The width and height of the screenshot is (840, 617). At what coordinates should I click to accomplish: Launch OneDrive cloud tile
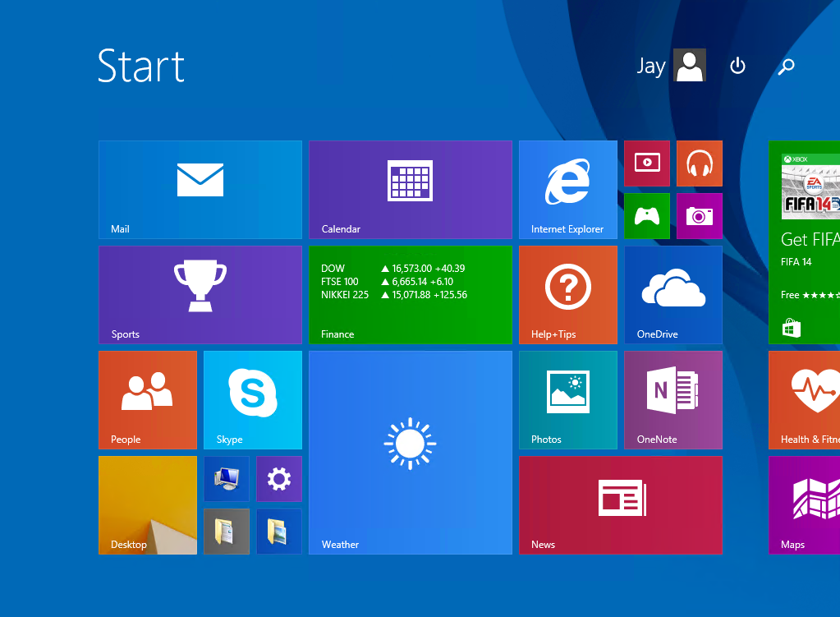672,295
